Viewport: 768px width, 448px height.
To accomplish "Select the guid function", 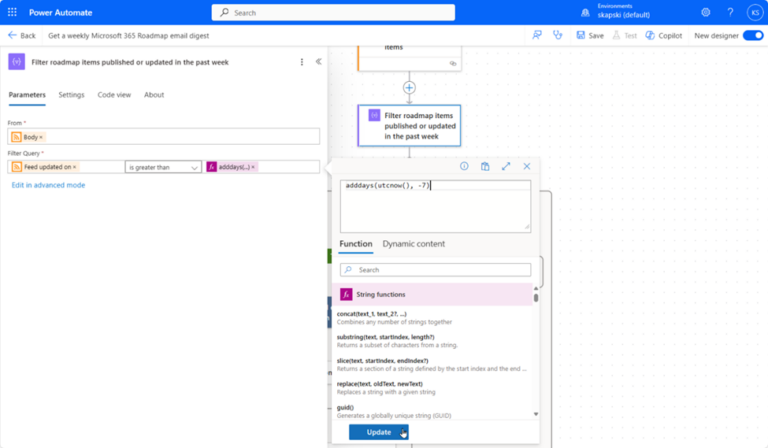I will click(432, 411).
